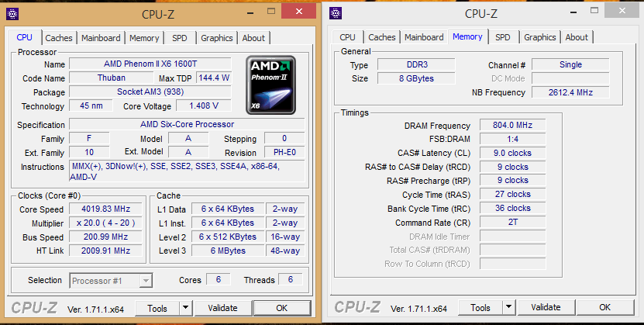Screen dimensions: 644x325
Task: Close the left CPU-Z window
Action: (x=298, y=11)
